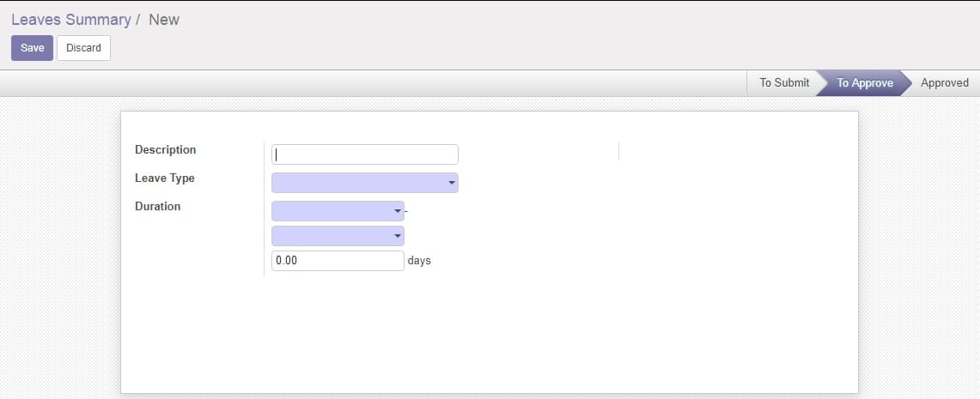Screen dimensions: 980x399
Task: Open the Duration end date dropdown
Action: 338,236
